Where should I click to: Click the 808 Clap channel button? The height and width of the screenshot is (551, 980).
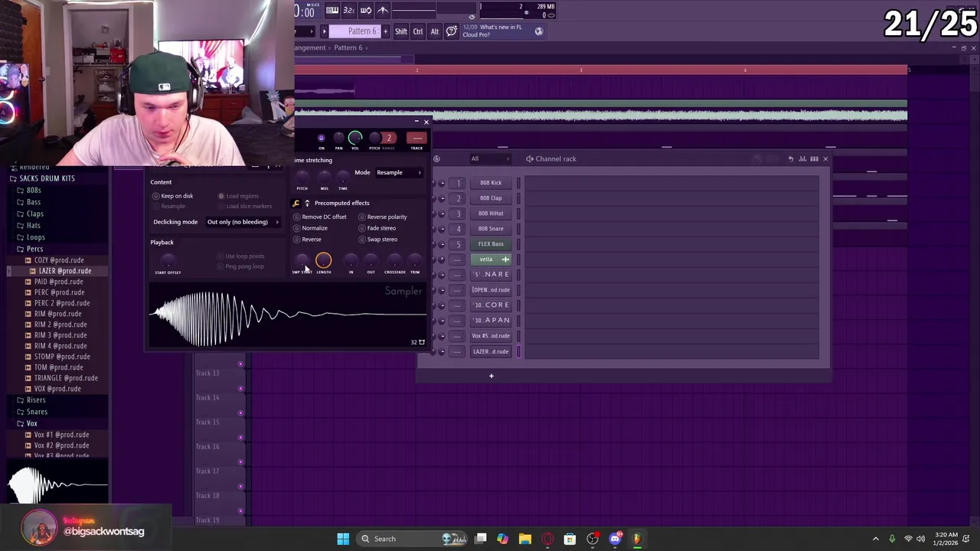(x=491, y=198)
